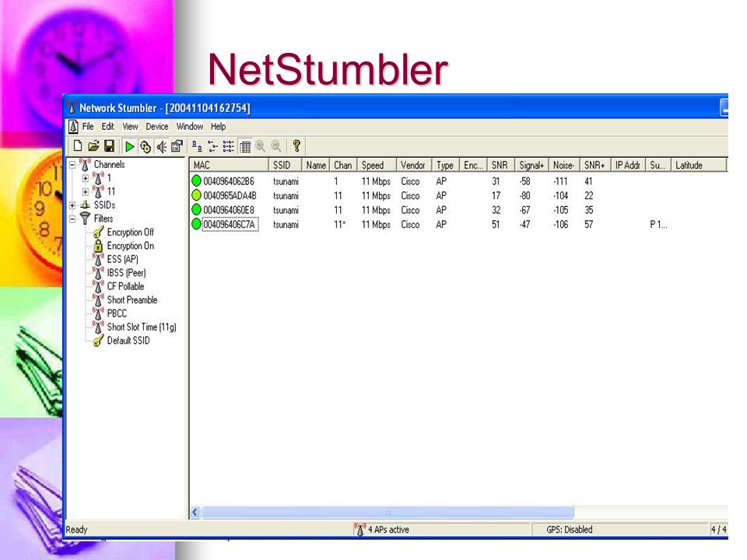Open help via question mark icon
Viewport: 747px width, 560px height.
coord(296,145)
